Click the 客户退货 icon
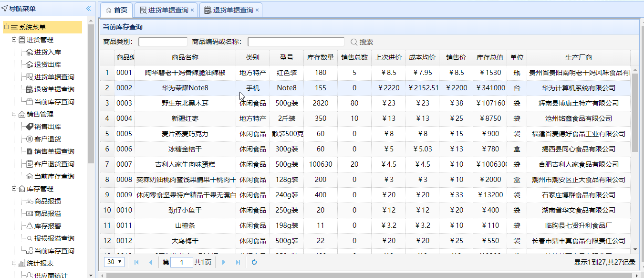The image size is (644, 278). [30, 139]
